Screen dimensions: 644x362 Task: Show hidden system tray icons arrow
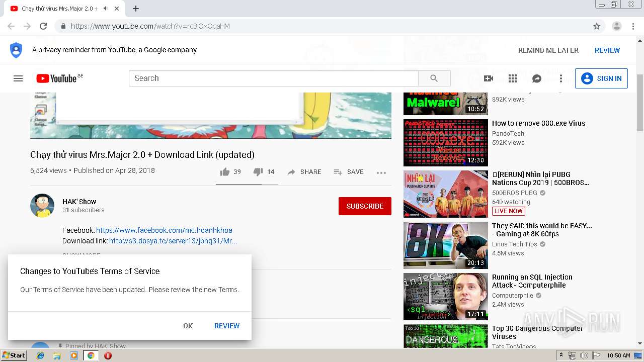[x=561, y=355]
